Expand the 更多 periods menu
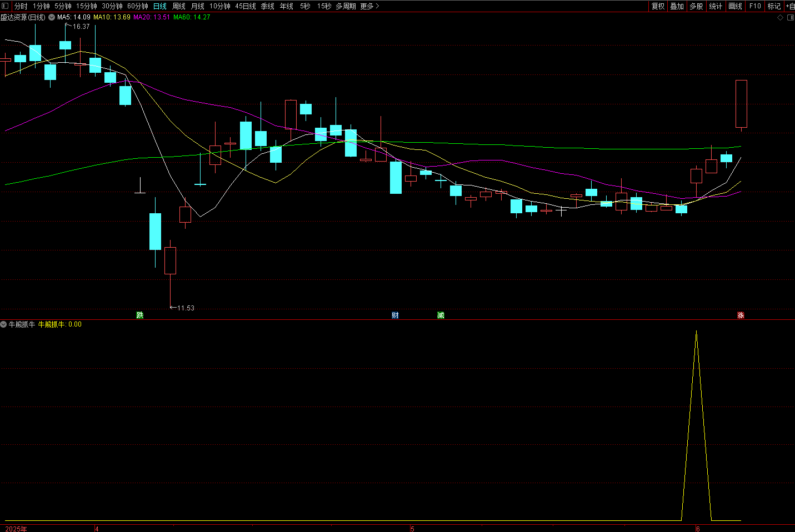 370,6
